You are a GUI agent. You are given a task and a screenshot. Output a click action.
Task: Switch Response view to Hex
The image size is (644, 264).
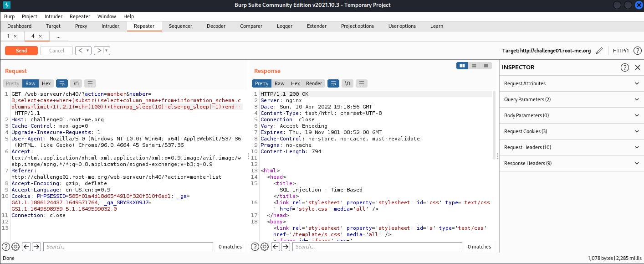[x=296, y=83]
